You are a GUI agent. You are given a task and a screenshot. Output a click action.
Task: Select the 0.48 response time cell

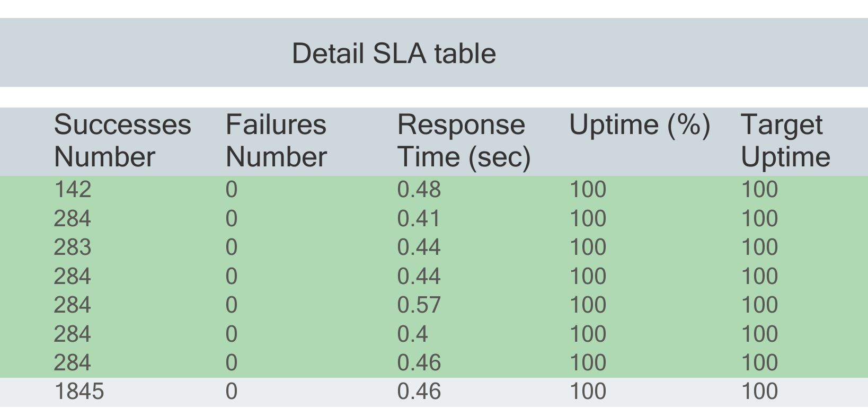(419, 190)
